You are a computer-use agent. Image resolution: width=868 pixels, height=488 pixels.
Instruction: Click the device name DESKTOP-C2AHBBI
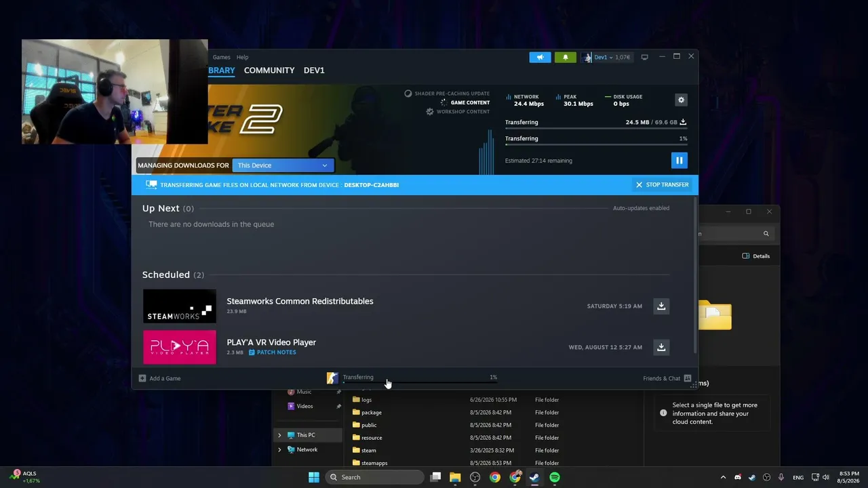372,184
